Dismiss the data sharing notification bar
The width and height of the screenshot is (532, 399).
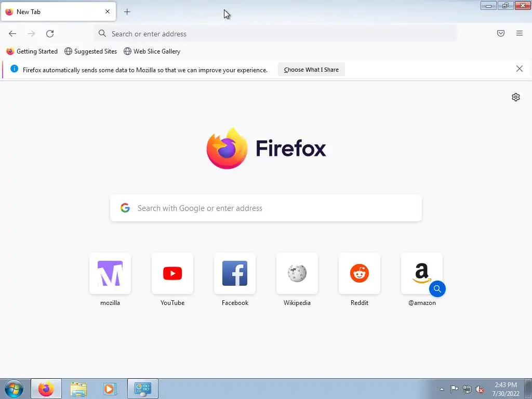[520, 69]
